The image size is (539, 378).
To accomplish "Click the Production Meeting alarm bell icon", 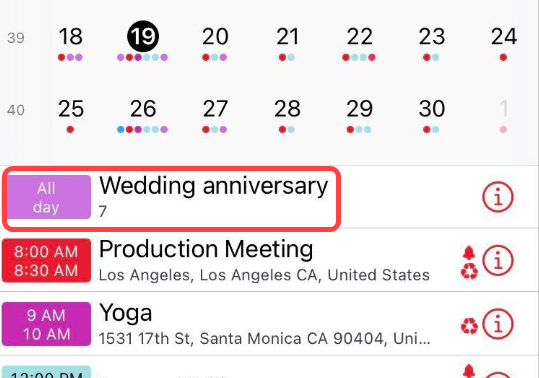I will point(469,252).
